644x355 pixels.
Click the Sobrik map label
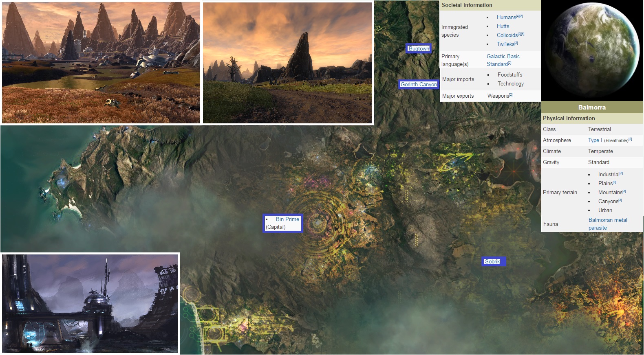492,261
